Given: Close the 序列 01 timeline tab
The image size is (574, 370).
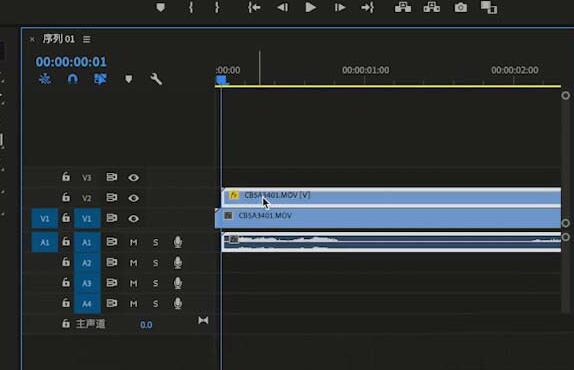Looking at the screenshot, I should (32, 39).
